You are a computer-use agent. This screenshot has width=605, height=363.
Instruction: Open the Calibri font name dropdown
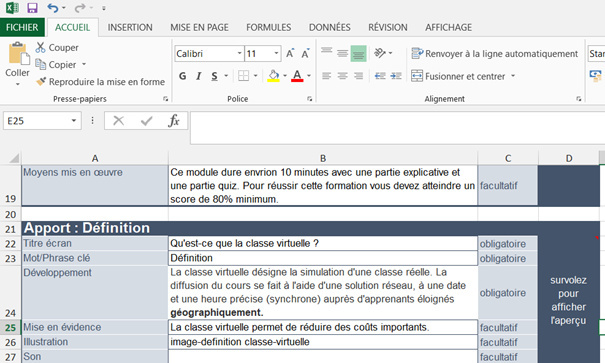(x=239, y=54)
